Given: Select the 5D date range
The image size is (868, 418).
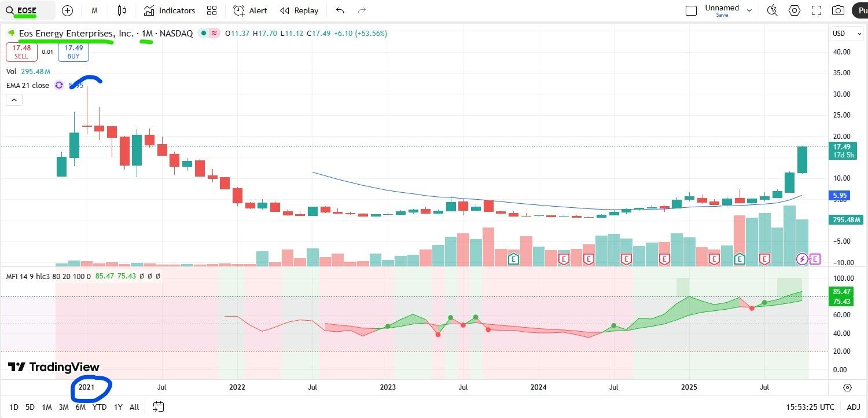Looking at the screenshot, I should click(30, 407).
